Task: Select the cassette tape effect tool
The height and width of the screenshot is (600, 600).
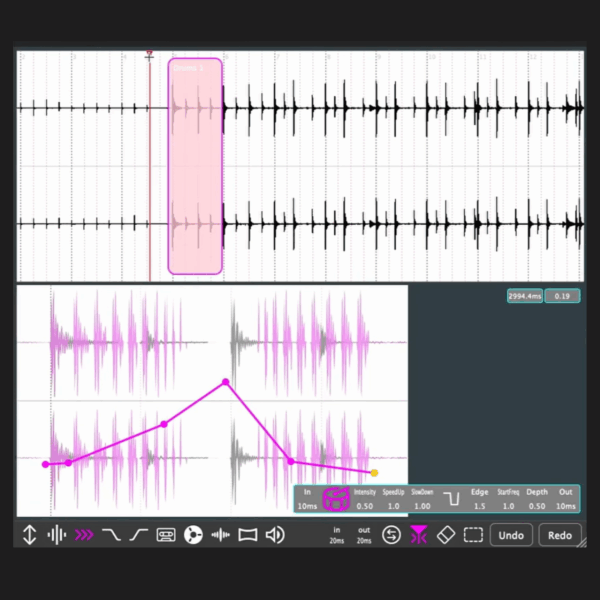Action: (x=166, y=535)
